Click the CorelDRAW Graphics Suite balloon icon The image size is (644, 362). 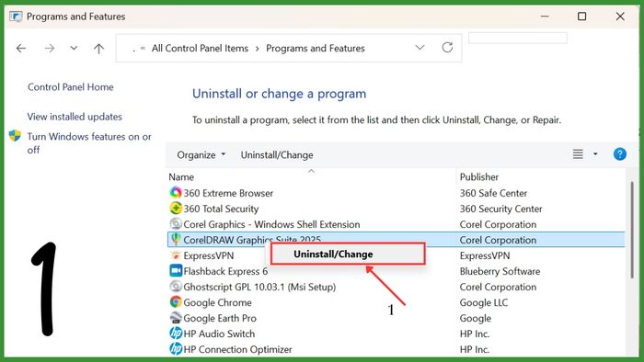click(x=176, y=239)
